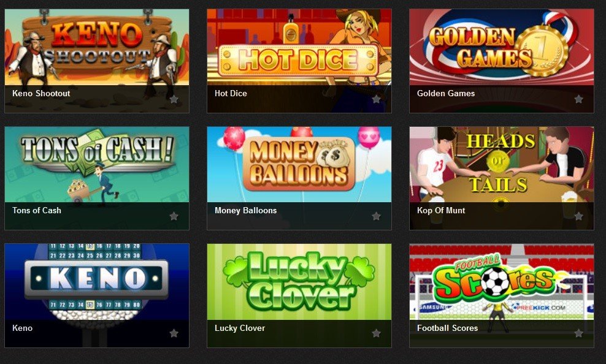Open Money Balloons game thumbnail
Viewport: 606px width, 364px height.
[299, 164]
